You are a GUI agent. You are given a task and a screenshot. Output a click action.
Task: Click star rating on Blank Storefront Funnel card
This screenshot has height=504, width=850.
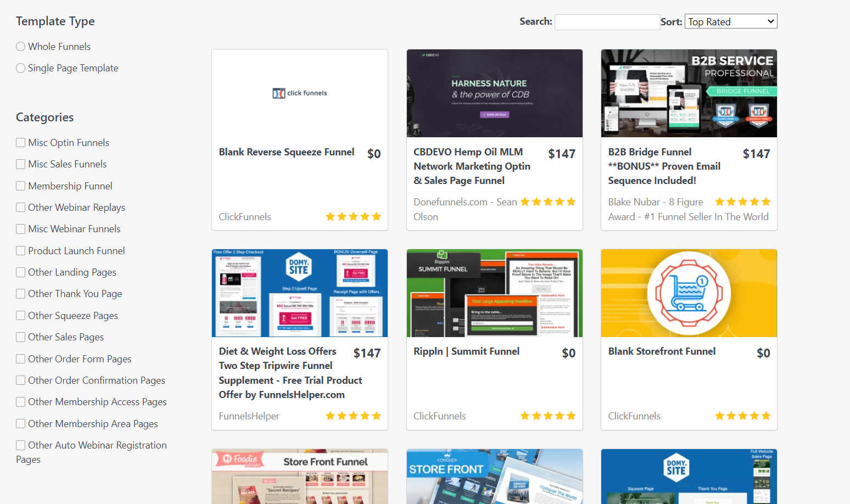click(743, 416)
